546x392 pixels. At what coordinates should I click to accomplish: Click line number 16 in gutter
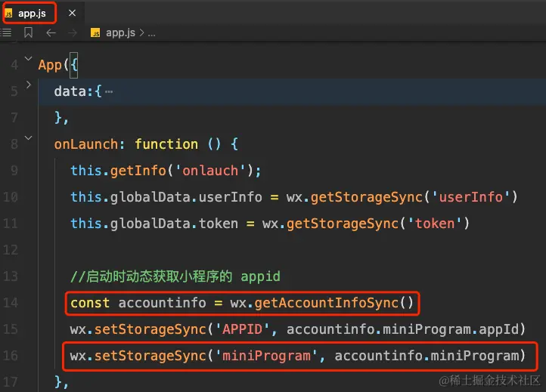pyautogui.click(x=11, y=356)
